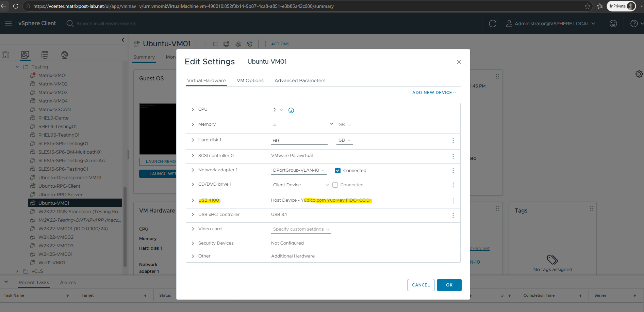
Task: Click the InPrivate profile button
Action: click(x=622, y=6)
